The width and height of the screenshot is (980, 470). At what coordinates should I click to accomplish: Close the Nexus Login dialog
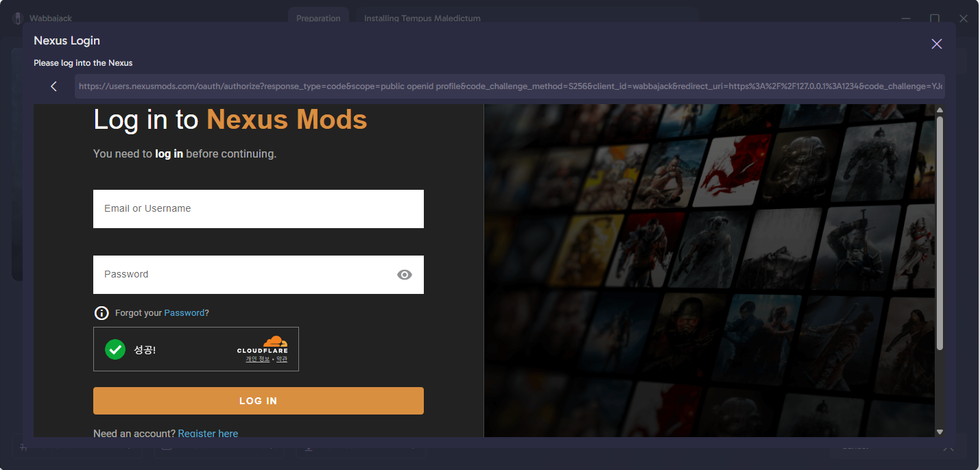point(936,44)
